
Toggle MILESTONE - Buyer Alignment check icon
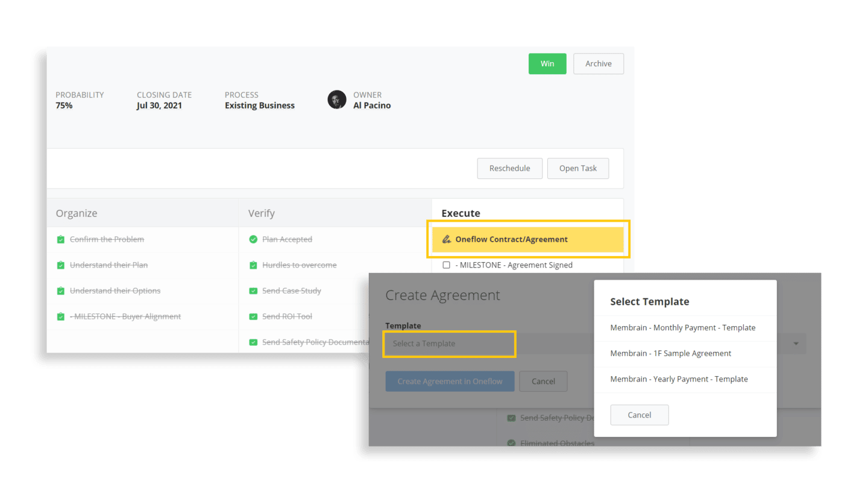60,316
